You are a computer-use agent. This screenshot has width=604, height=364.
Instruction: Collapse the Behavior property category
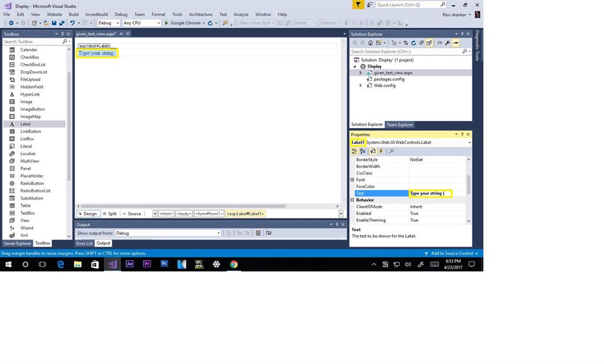pyautogui.click(x=352, y=200)
